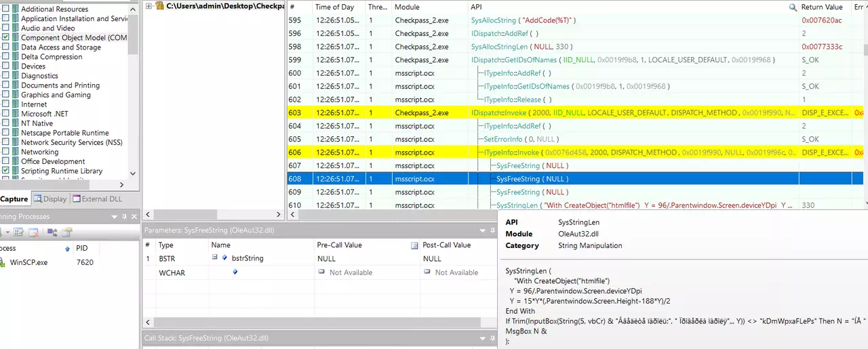The height and width of the screenshot is (349, 868).
Task: Check the Audio and Video category
Action: coord(6,28)
